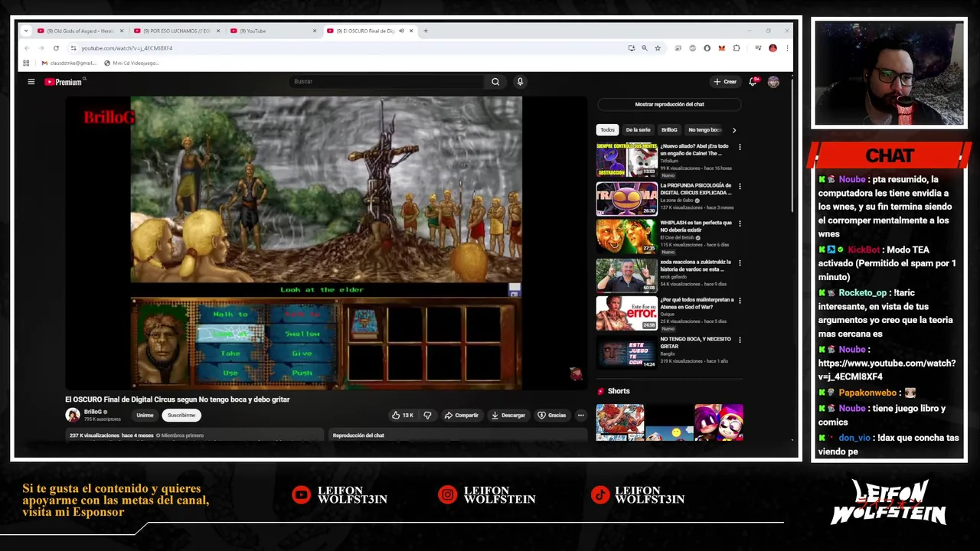This screenshot has height=551, width=980.
Task: Click the YouTube search magnifier button
Action: pos(495,82)
